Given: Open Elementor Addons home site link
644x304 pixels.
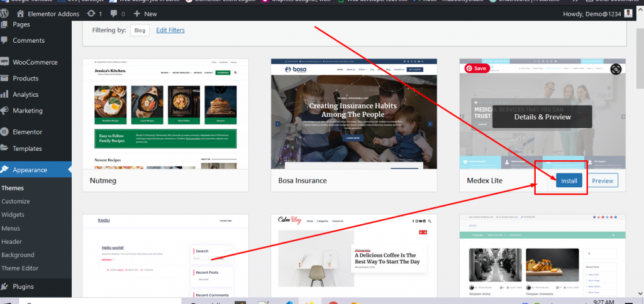Looking at the screenshot, I should coord(48,14).
